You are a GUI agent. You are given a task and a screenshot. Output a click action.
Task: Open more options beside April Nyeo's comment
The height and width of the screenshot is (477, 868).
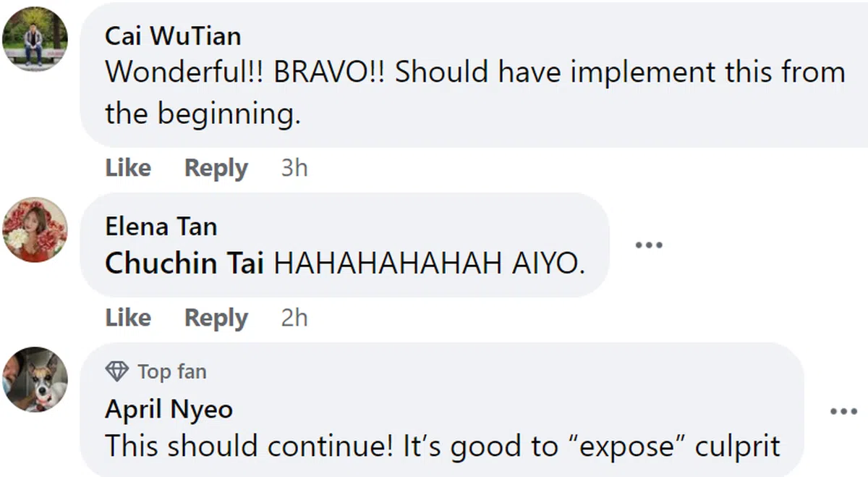tap(843, 411)
